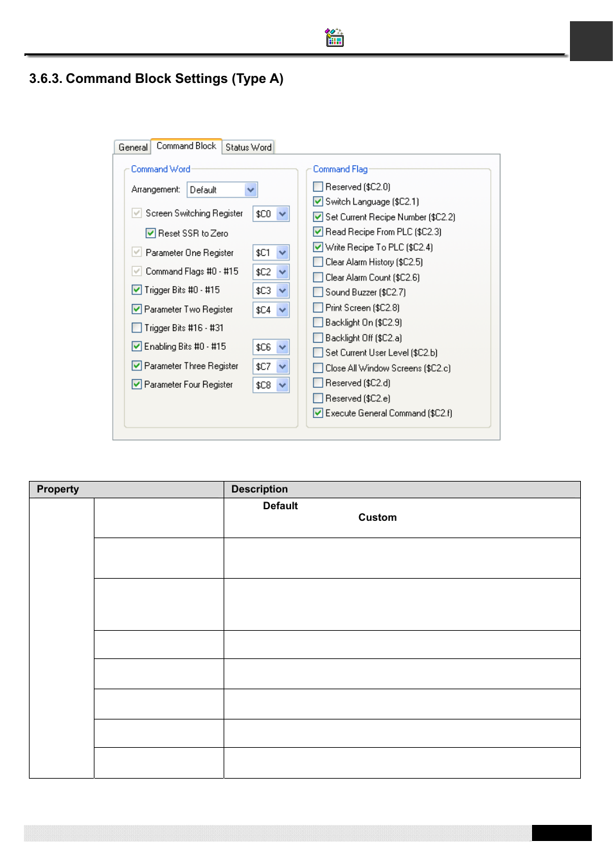Image resolution: width=613 pixels, height=868 pixels.
Task: Click the section heading 3.6.3 Command Block Settings
Action: click(156, 78)
